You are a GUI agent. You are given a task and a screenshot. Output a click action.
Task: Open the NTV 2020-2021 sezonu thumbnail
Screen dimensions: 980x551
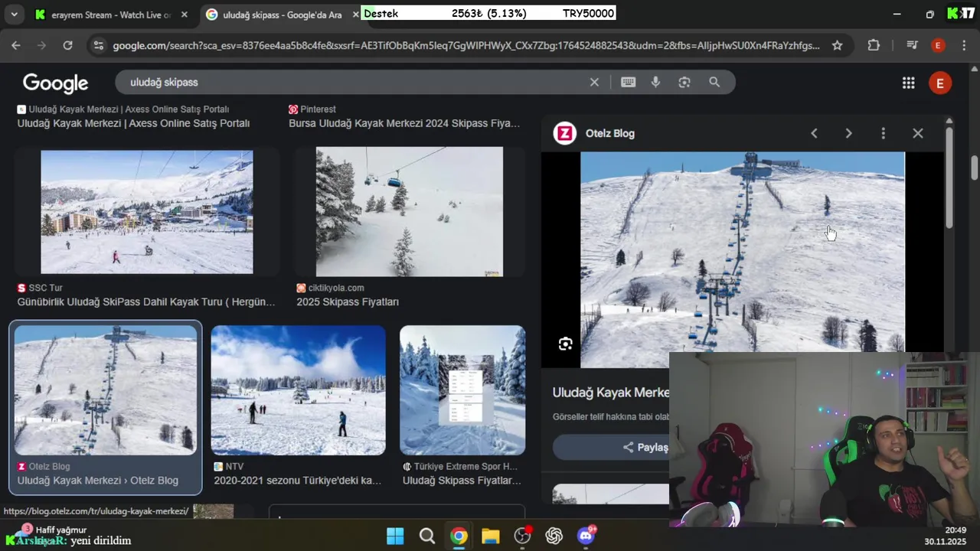[x=298, y=390]
